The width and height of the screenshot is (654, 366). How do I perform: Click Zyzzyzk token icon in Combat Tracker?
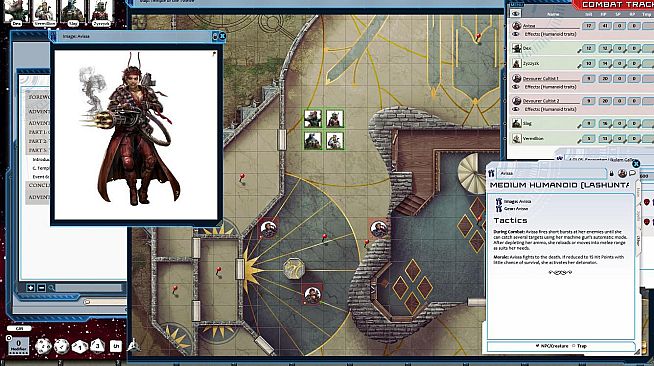516,63
